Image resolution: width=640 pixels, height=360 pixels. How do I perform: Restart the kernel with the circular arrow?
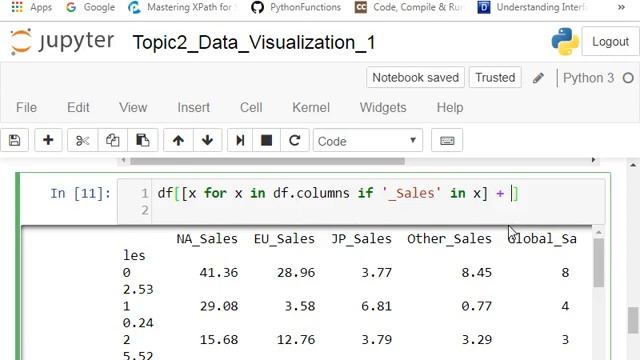[295, 140]
